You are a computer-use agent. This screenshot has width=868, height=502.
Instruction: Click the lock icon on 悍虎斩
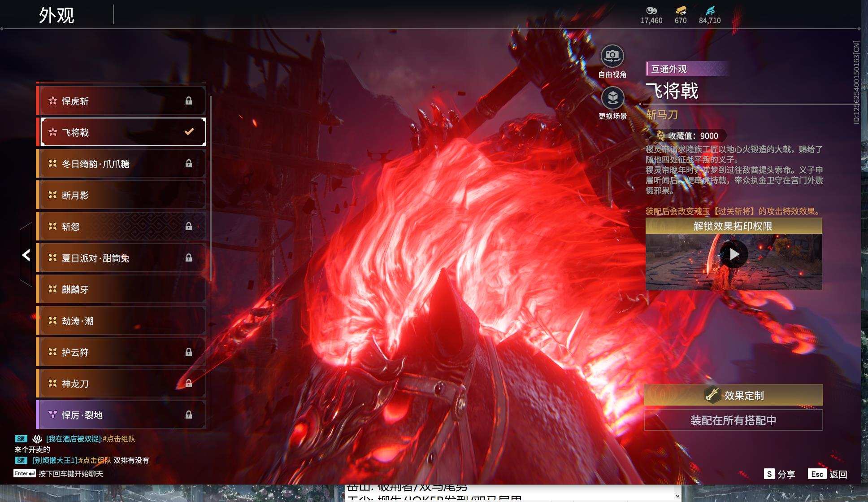(189, 101)
